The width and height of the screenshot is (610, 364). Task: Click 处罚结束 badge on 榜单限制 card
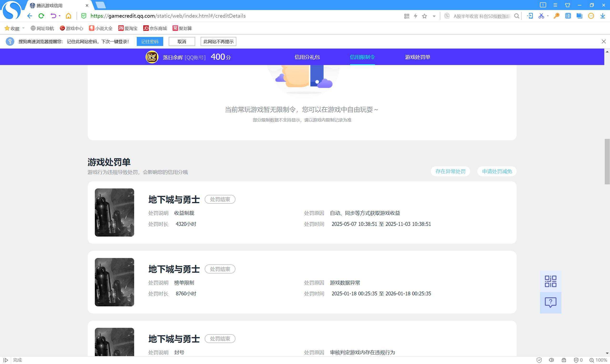(x=220, y=269)
